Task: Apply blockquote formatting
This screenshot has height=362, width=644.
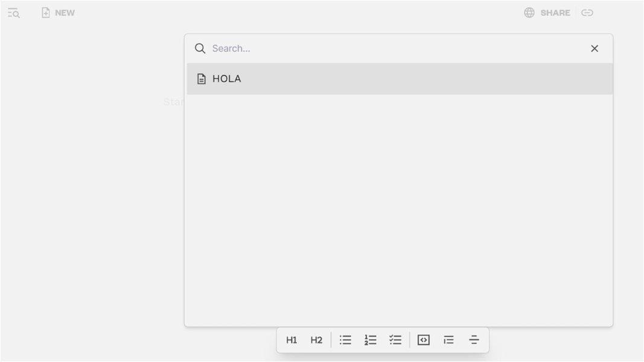Action: (448, 340)
